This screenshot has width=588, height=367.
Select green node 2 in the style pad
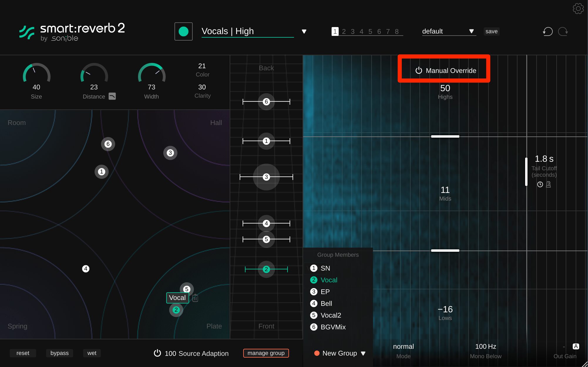click(176, 310)
